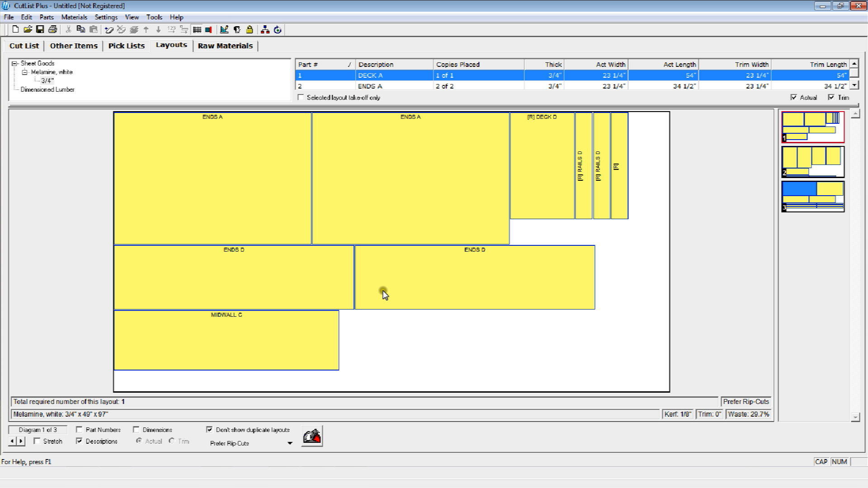Toggle the Actual radio button on
868x488 pixels.
click(x=139, y=441)
